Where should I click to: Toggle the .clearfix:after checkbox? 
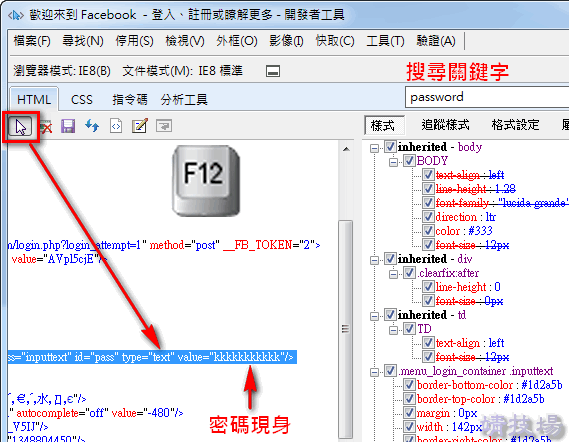(x=409, y=273)
